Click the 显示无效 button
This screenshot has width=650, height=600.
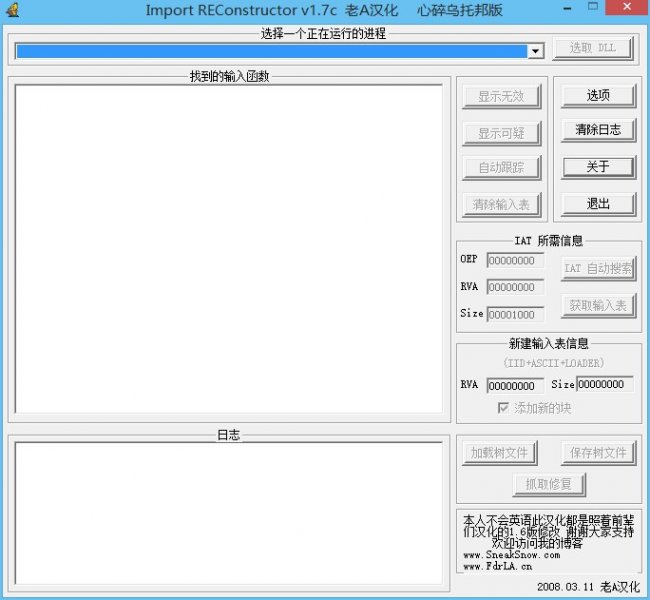[x=501, y=97]
